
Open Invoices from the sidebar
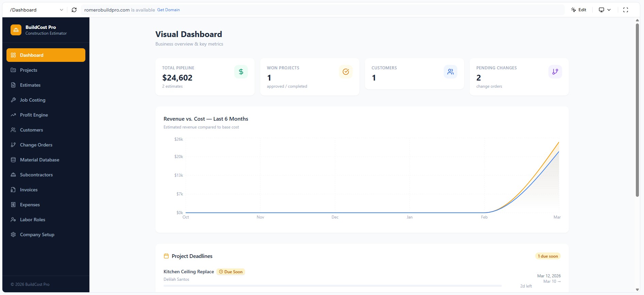pos(46,190)
